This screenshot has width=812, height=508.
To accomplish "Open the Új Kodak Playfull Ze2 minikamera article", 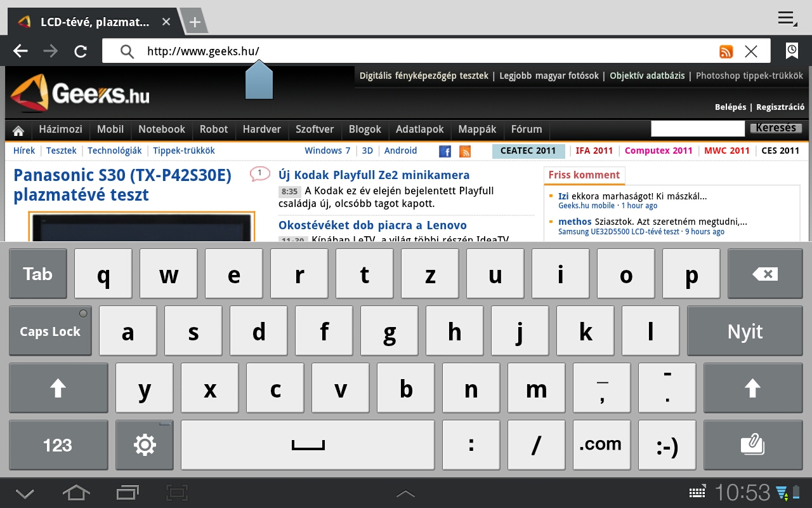I will tap(374, 175).
